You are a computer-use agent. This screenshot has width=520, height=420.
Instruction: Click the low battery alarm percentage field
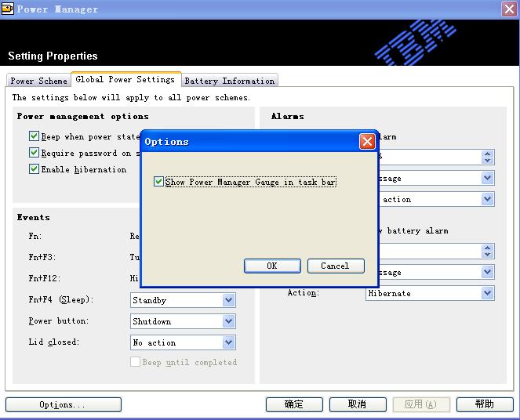point(430,157)
